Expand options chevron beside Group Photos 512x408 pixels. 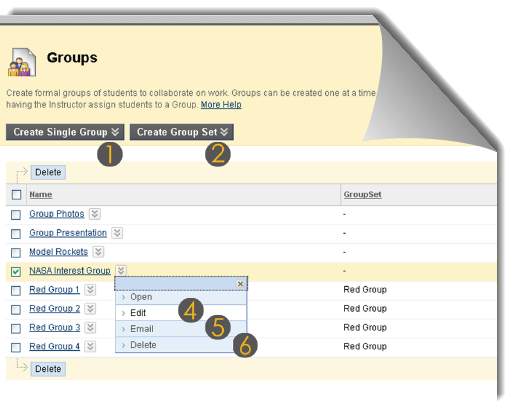(95, 214)
